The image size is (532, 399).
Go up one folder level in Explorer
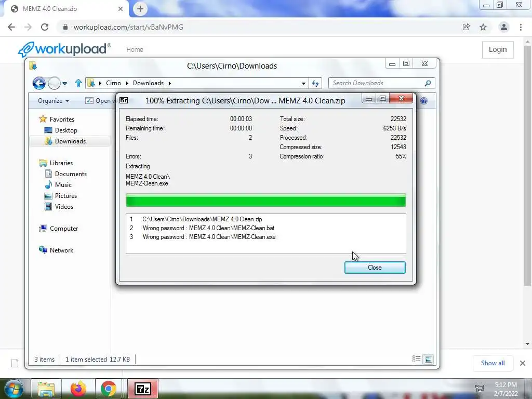(78, 83)
